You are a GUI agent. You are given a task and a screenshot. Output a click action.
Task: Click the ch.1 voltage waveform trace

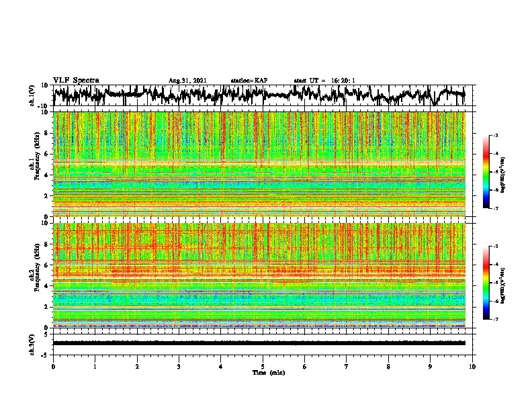259,95
